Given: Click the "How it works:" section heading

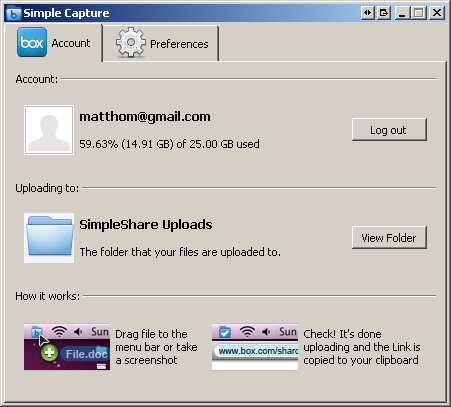Looking at the screenshot, I should point(48,296).
